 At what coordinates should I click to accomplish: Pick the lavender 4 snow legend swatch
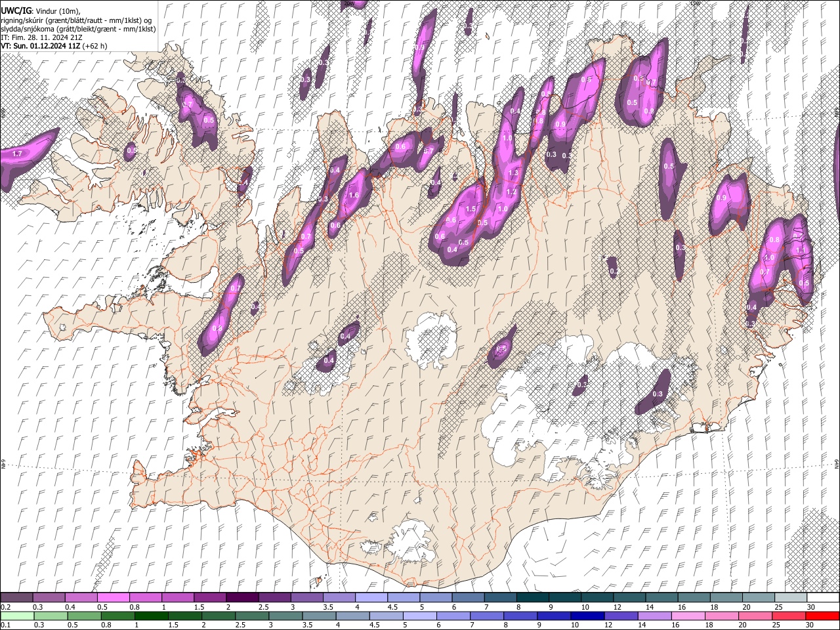[x=371, y=598]
